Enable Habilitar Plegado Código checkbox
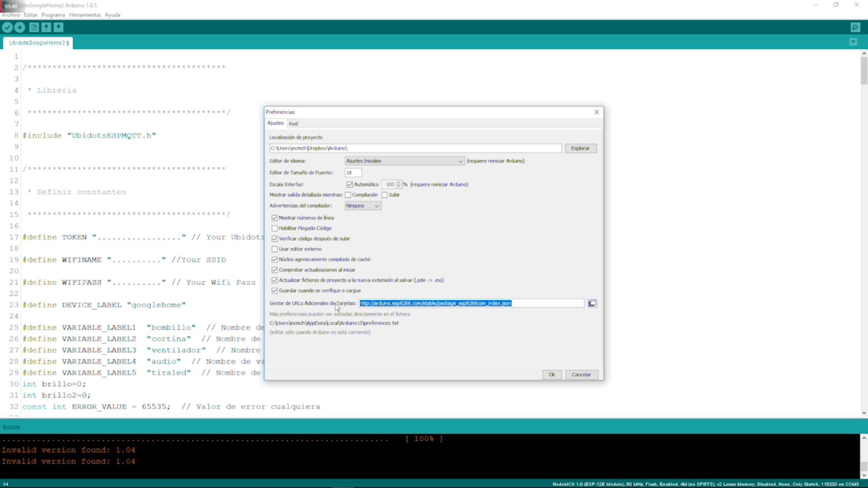This screenshot has height=488, width=868. pos(274,228)
